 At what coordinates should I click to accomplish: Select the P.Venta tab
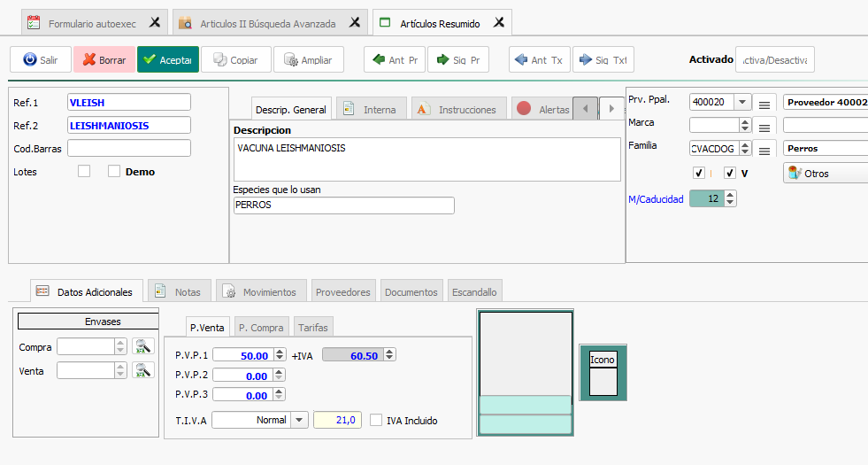pos(207,327)
